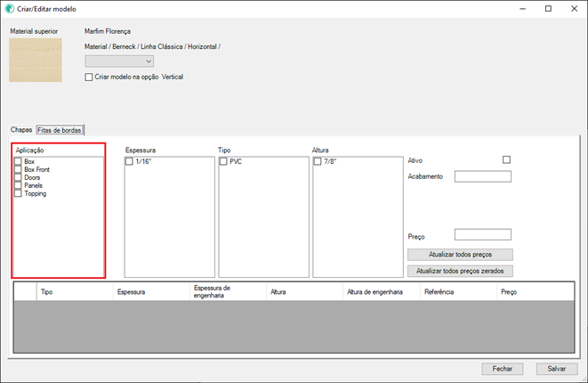Tick the Panels checkbox

click(x=18, y=185)
